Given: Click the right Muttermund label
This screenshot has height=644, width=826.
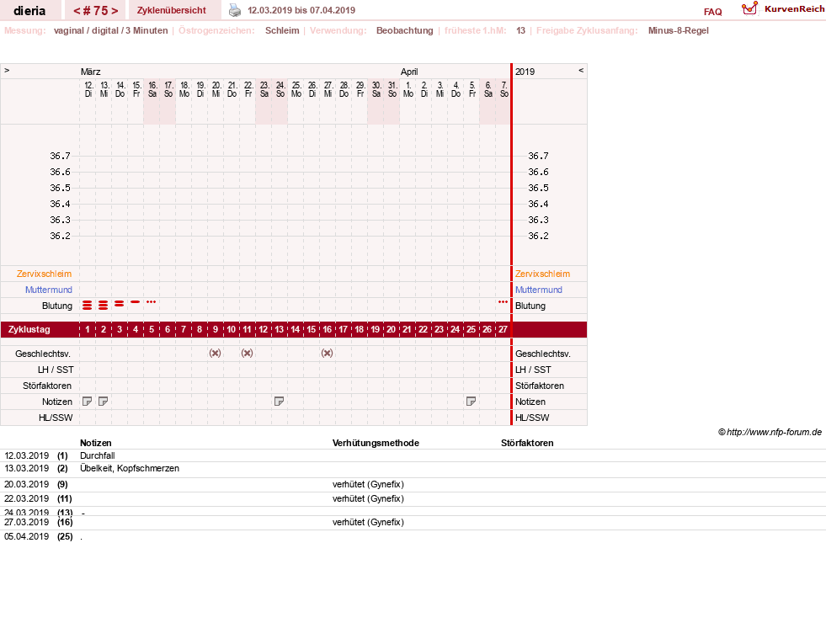Looking at the screenshot, I should tap(538, 290).
